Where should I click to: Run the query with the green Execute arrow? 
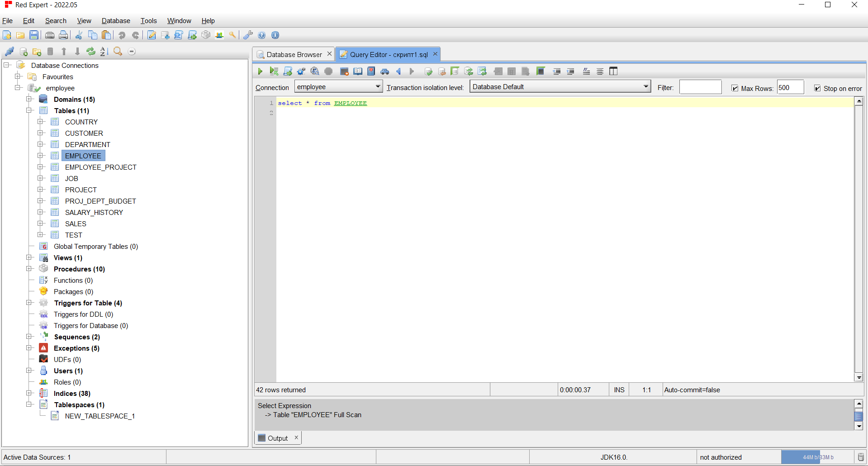tap(260, 71)
